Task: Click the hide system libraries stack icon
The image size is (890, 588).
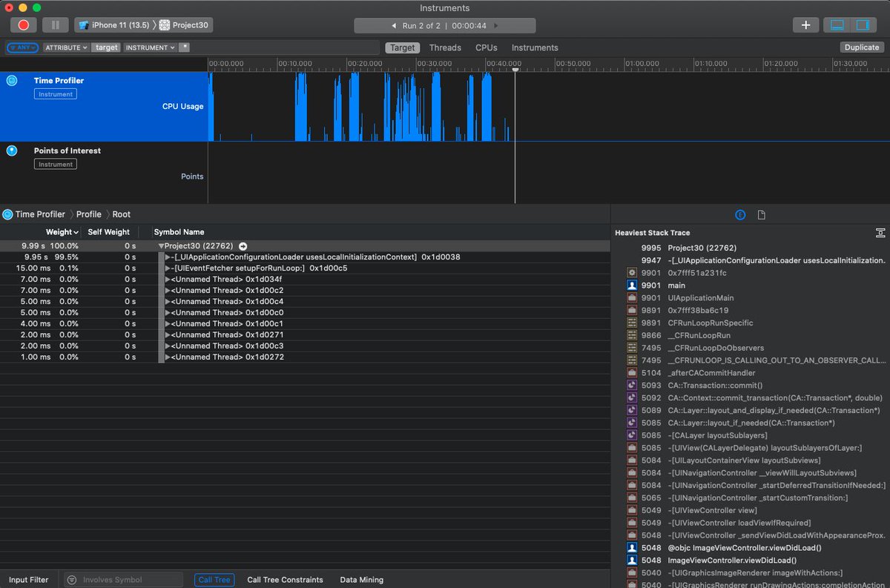Action: [x=880, y=233]
